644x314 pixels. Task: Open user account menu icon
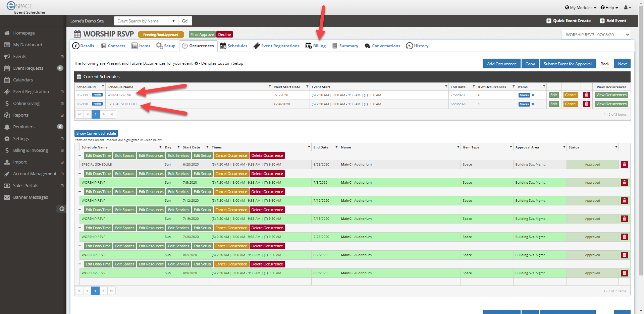pyautogui.click(x=627, y=7)
